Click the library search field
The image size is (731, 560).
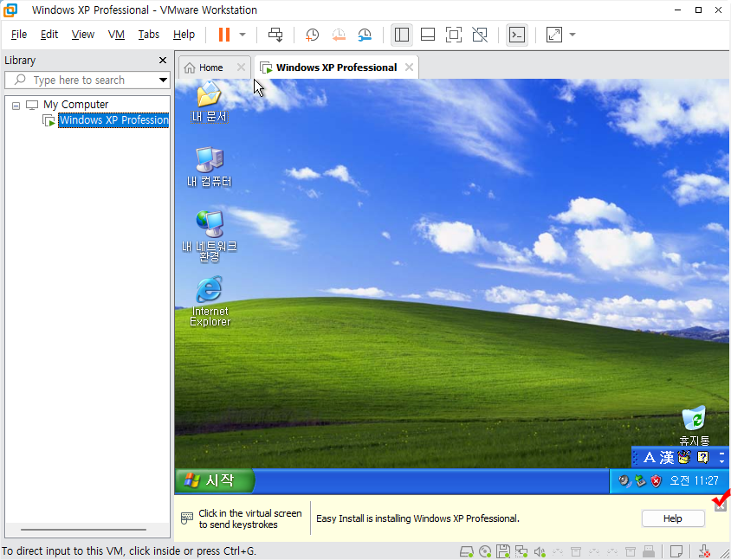[87, 80]
